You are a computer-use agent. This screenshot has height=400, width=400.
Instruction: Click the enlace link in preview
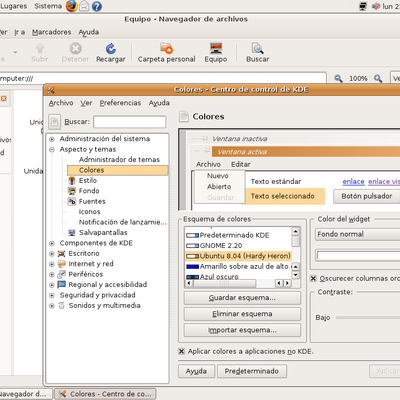point(353,182)
